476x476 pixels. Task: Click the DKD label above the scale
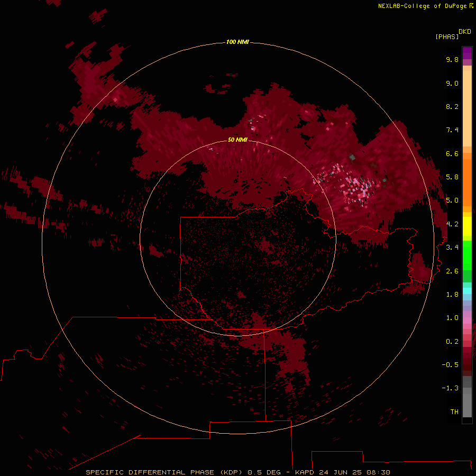465,32
